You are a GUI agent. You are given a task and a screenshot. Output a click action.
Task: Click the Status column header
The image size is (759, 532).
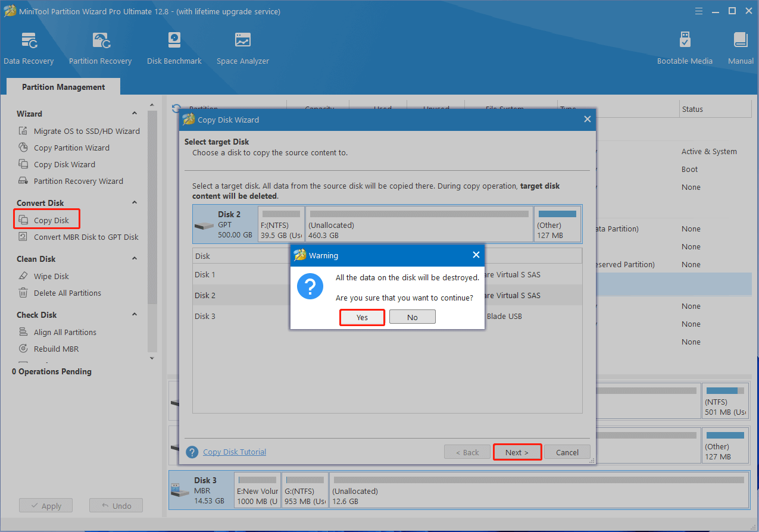716,109
